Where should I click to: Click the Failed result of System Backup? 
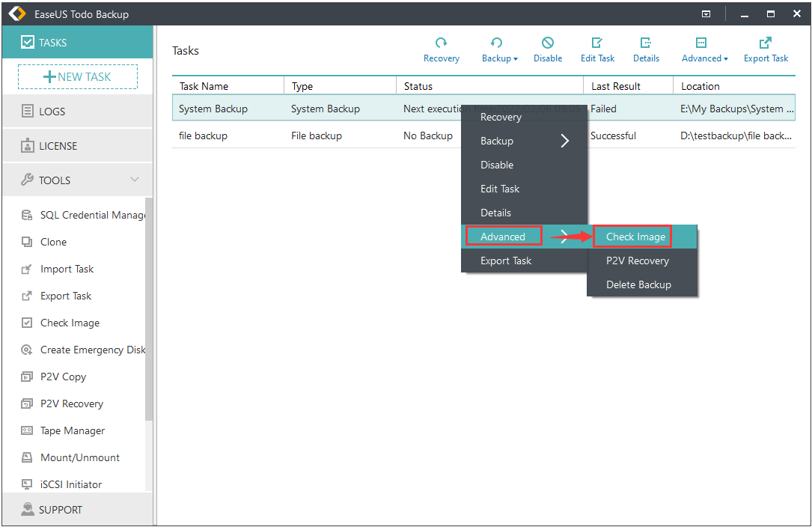603,109
